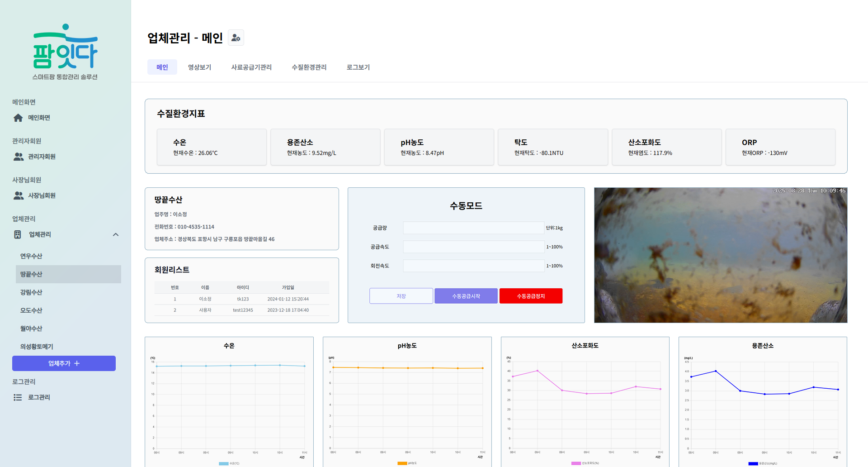This screenshot has width=868, height=467.
Task: Click join date 2023-12-18 17:04:40
Action: pyautogui.click(x=288, y=310)
